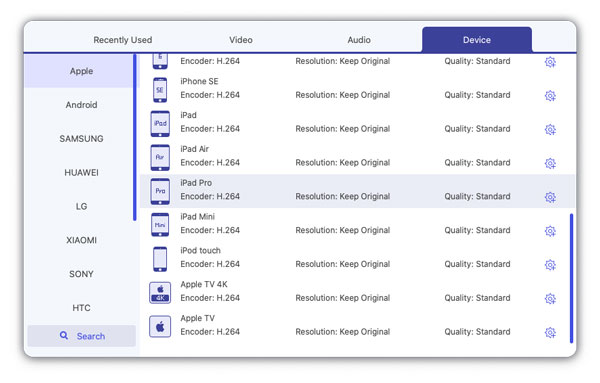The image size is (600, 383).
Task: Open settings gear for iPad Pro row
Action: pyautogui.click(x=550, y=197)
